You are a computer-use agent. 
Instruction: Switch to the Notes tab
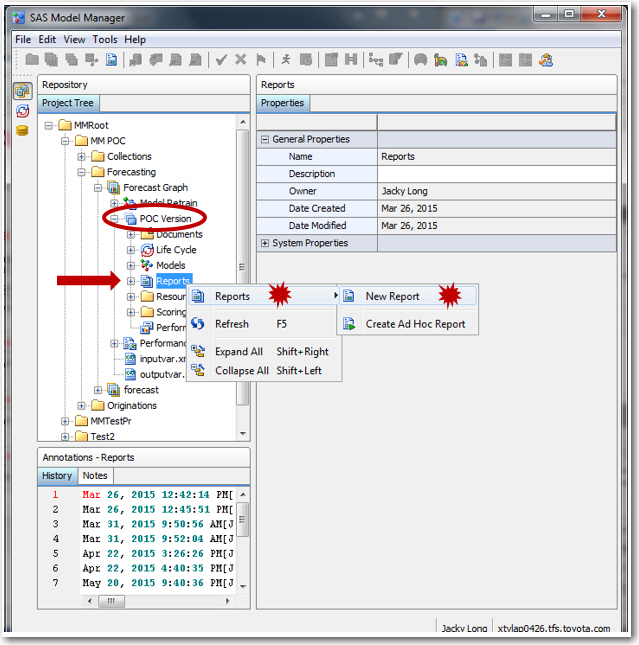tap(95, 476)
